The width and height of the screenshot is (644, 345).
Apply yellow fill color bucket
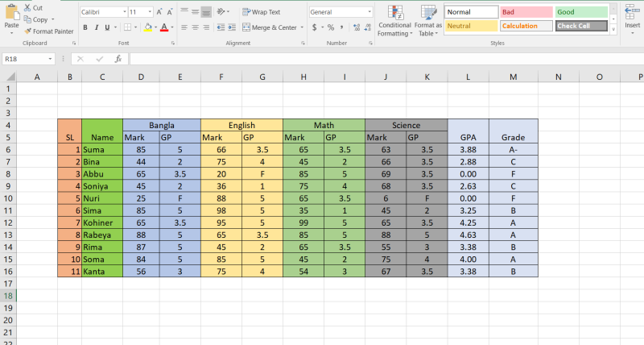click(x=148, y=27)
